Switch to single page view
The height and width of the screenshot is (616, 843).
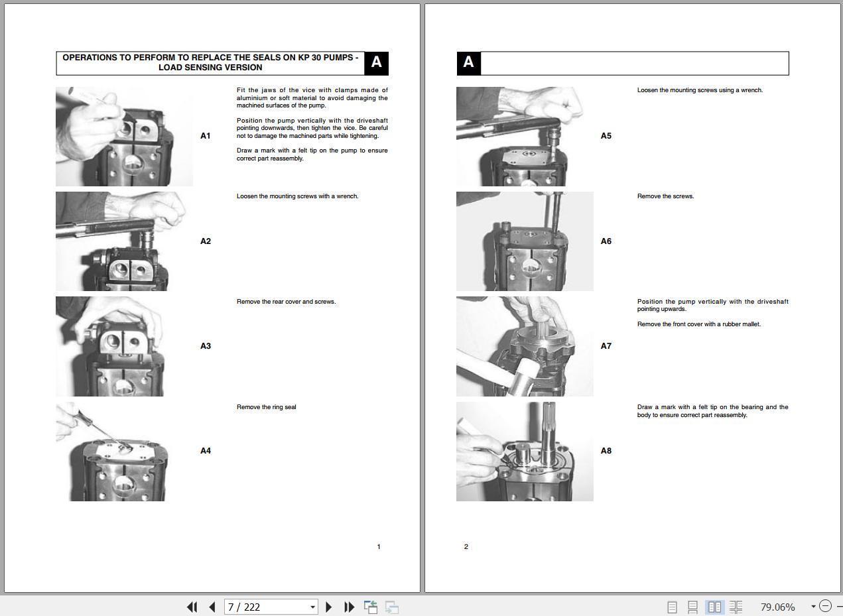pyautogui.click(x=672, y=607)
